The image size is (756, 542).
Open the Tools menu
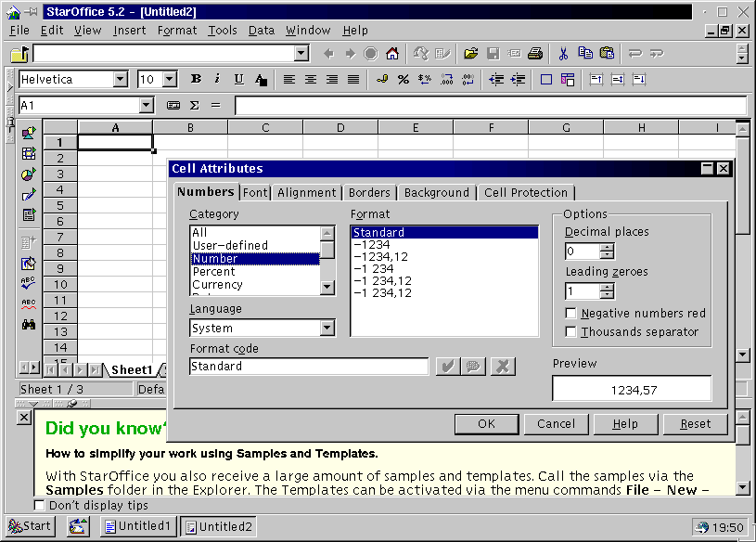[223, 31]
